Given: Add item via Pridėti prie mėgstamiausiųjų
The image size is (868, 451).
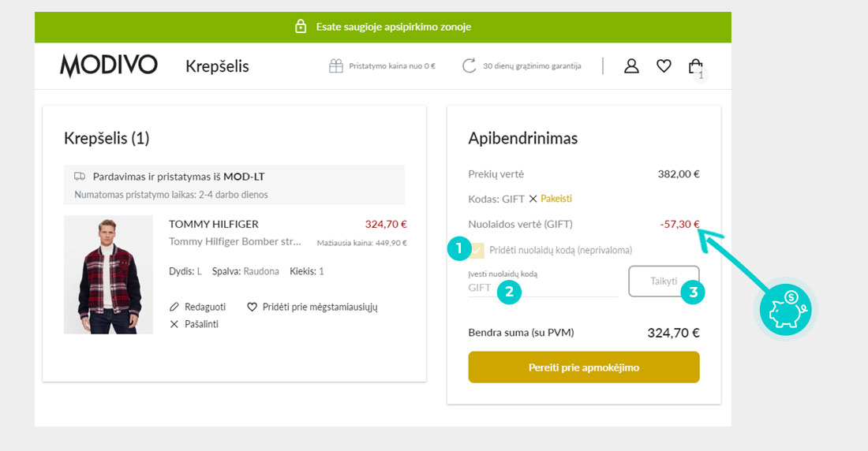Looking at the screenshot, I should click(312, 307).
